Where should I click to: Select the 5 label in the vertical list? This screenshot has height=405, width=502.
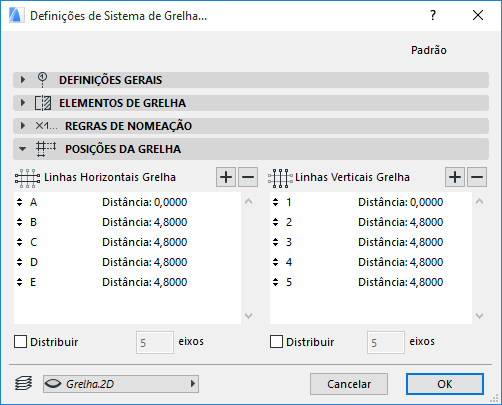(289, 282)
